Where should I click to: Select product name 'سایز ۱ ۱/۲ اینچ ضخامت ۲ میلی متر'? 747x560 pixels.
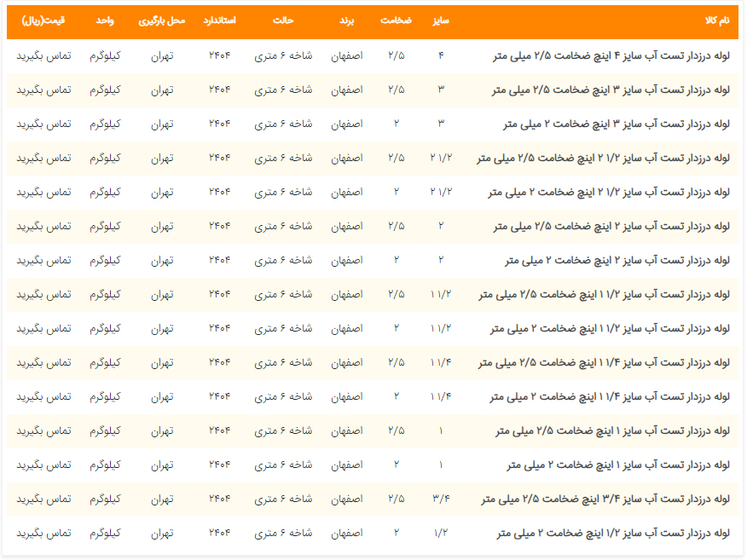coord(610,328)
